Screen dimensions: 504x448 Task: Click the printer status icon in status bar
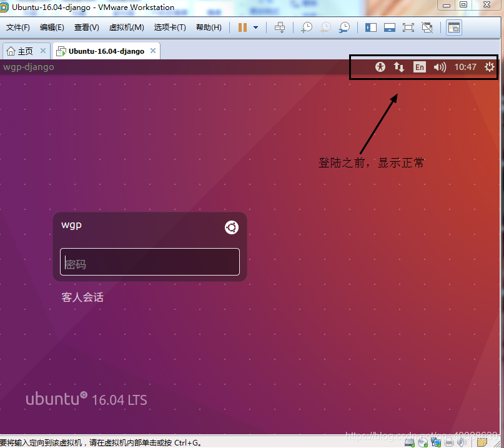(x=449, y=443)
